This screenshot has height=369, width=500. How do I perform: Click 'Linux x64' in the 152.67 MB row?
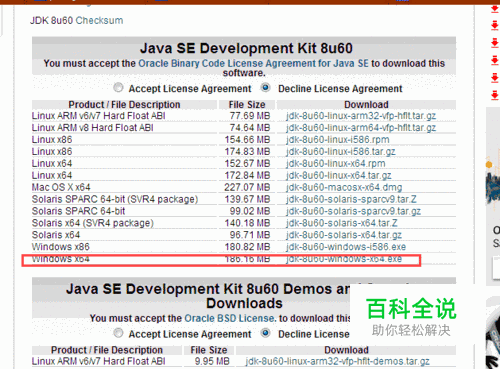coord(52,164)
